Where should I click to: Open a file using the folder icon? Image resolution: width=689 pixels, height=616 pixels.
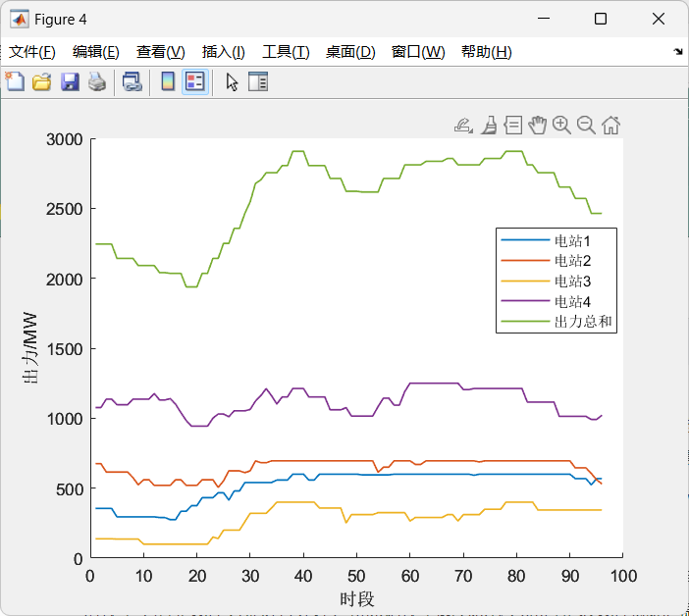pyautogui.click(x=42, y=82)
